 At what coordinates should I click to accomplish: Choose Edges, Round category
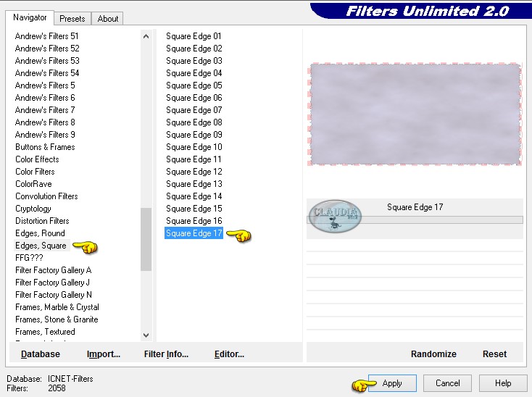40,233
